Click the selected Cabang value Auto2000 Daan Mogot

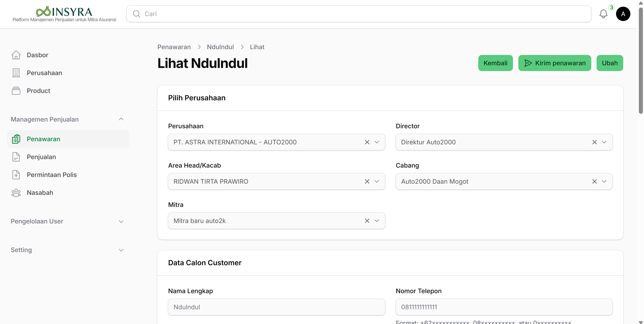click(x=434, y=181)
